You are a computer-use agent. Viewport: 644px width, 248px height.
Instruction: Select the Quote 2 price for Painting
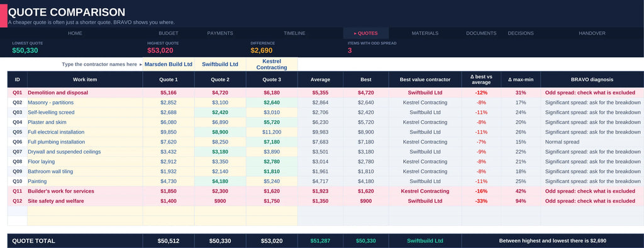(220, 181)
